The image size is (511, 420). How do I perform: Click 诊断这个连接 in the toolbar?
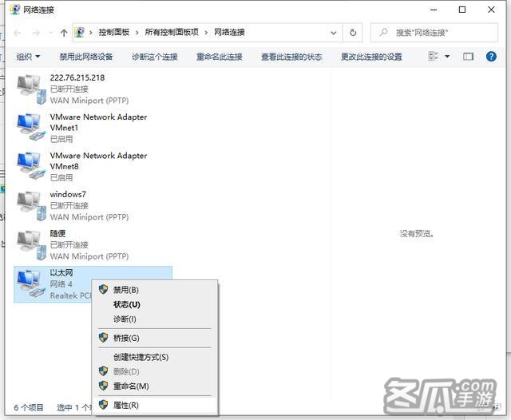click(x=154, y=57)
